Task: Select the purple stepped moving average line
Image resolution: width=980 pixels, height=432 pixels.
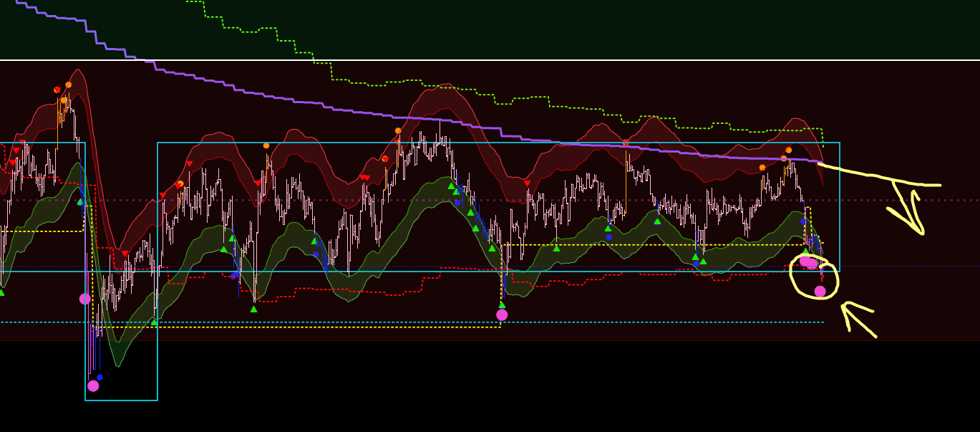Action: (286, 100)
